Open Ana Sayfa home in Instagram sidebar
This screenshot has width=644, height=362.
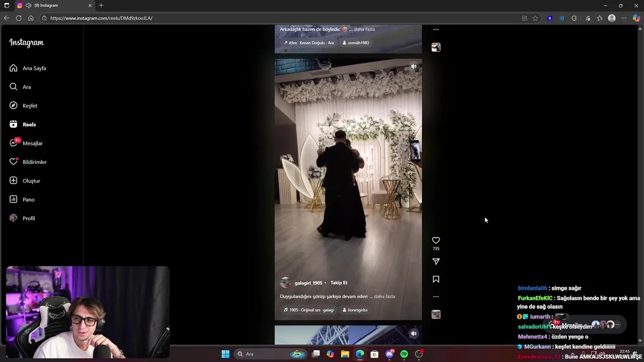pos(28,68)
